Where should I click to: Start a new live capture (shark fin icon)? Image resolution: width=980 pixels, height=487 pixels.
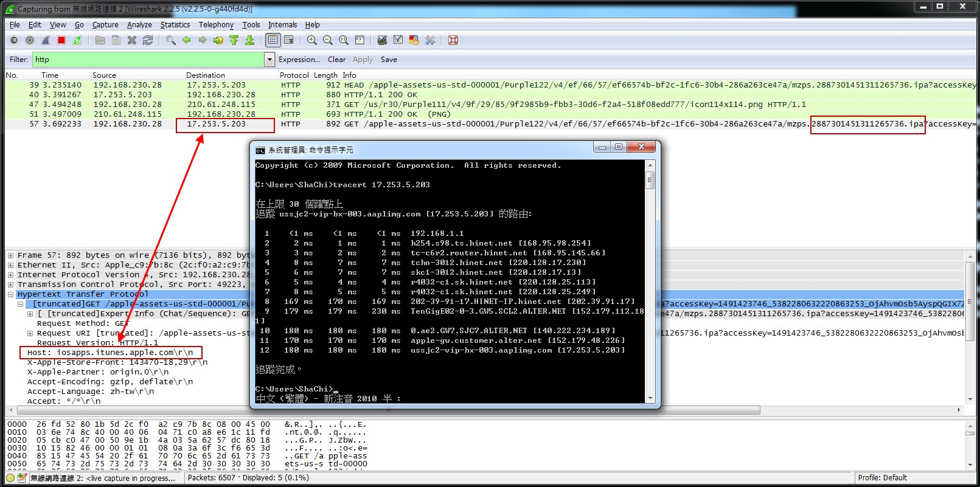(46, 40)
